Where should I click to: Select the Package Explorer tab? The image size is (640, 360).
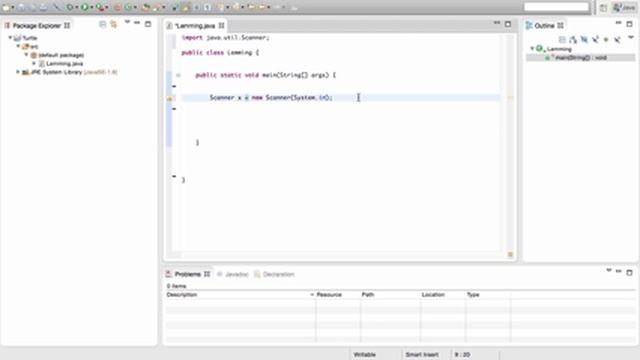point(37,25)
